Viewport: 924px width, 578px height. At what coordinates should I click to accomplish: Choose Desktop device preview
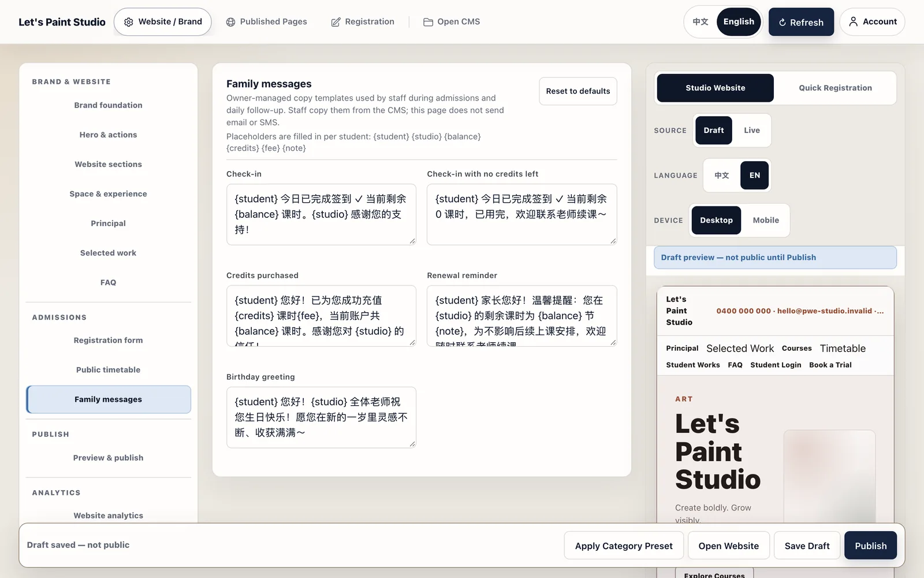click(716, 220)
